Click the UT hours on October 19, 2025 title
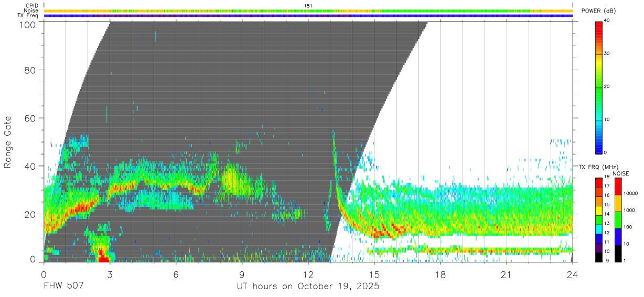 coord(308,287)
